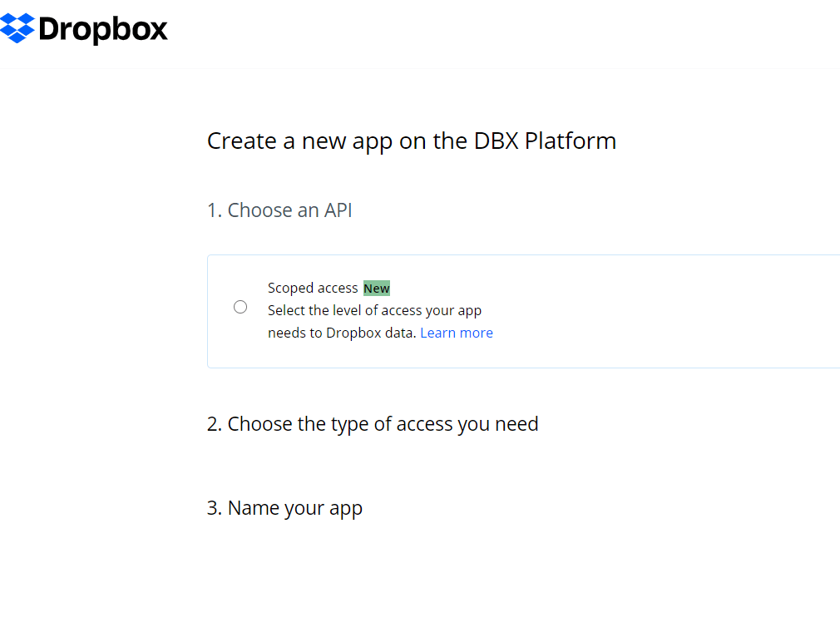Open the Dropbox home via the header logo
840x632 pixels.
point(83,27)
